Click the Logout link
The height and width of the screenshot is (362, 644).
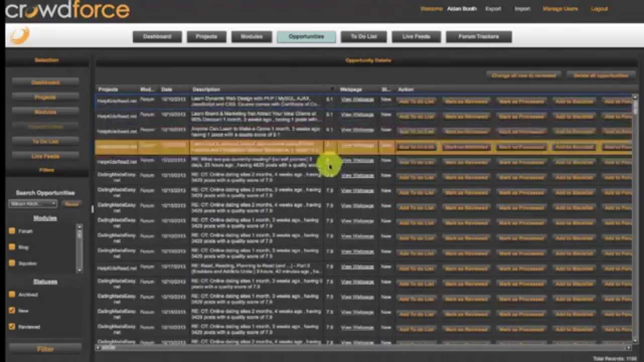599,9
